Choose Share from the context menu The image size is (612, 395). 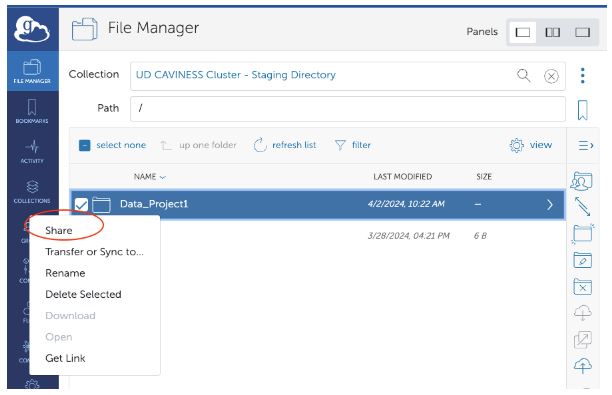pyautogui.click(x=59, y=230)
